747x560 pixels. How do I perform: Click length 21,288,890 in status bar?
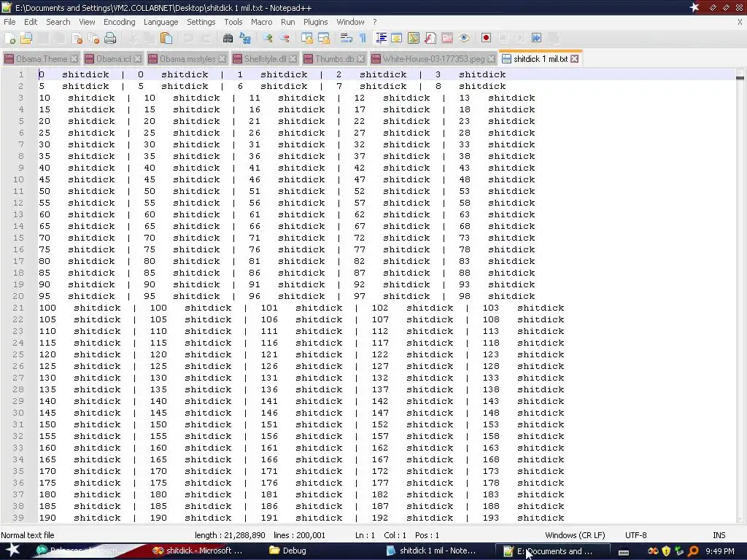point(230,535)
